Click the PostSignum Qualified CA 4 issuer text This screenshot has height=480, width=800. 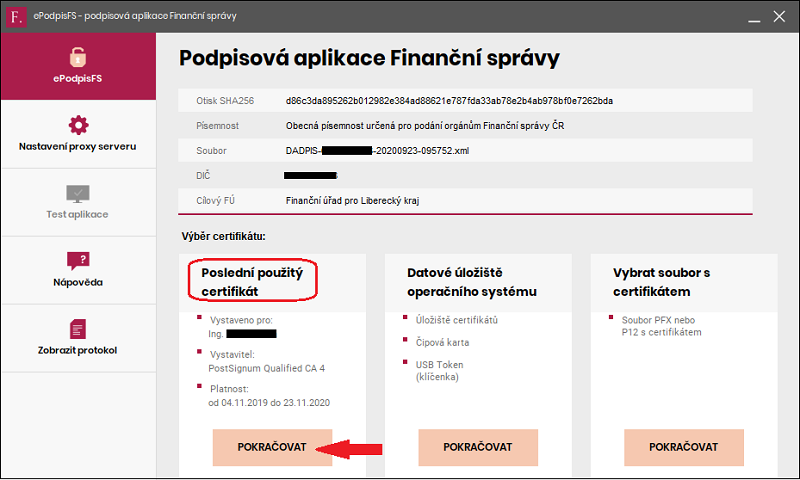[266, 368]
